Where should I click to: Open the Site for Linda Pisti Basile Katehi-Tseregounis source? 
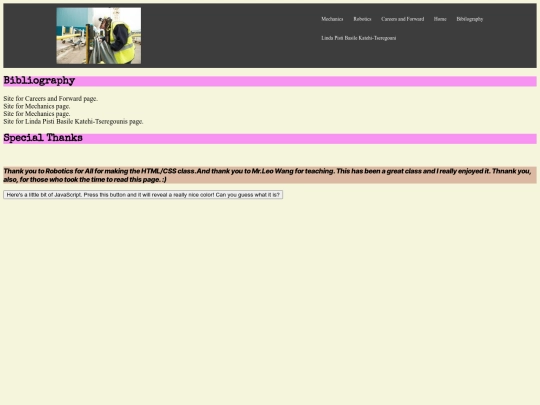[73, 121]
